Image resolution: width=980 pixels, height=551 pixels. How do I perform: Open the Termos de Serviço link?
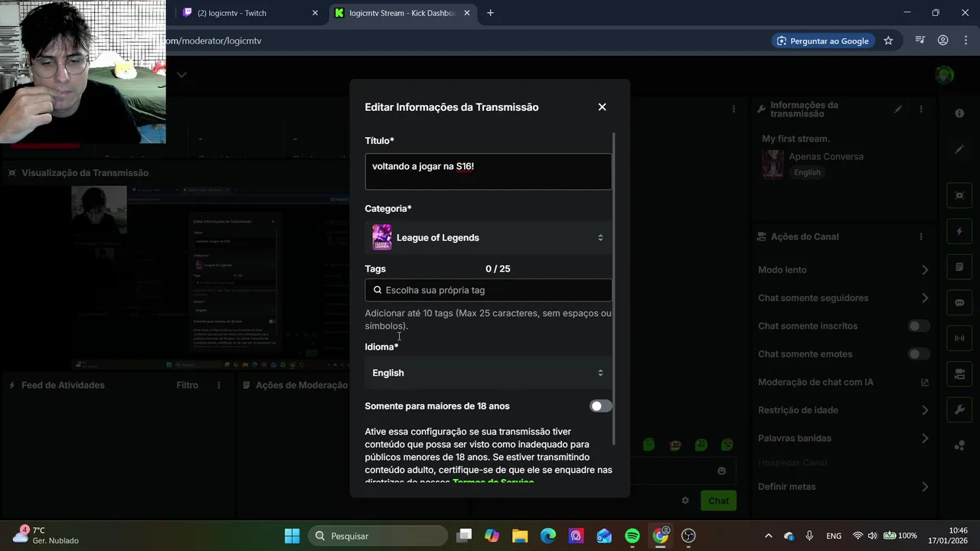coord(493,482)
